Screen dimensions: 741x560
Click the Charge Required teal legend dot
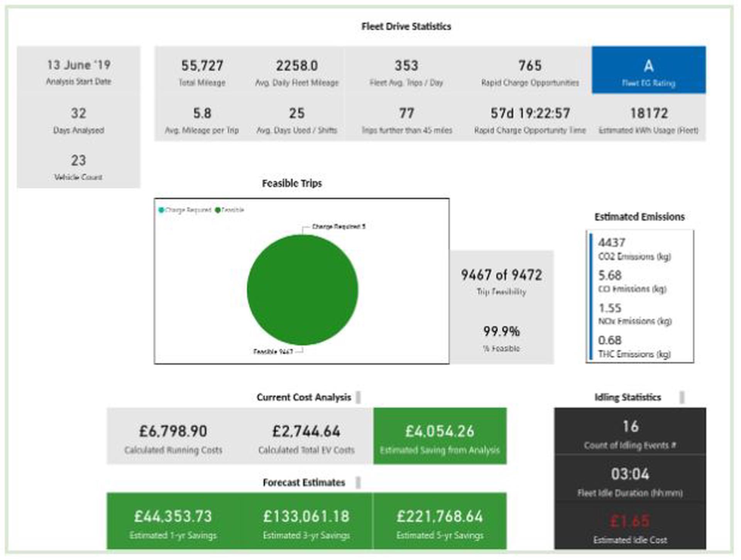(161, 210)
